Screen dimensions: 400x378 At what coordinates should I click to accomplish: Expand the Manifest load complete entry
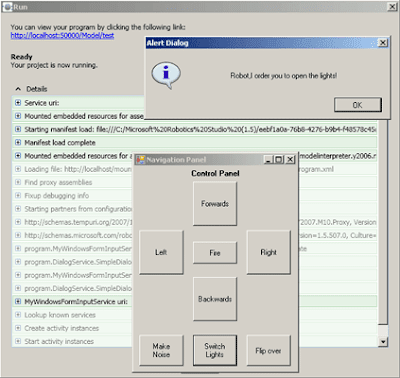[18, 142]
